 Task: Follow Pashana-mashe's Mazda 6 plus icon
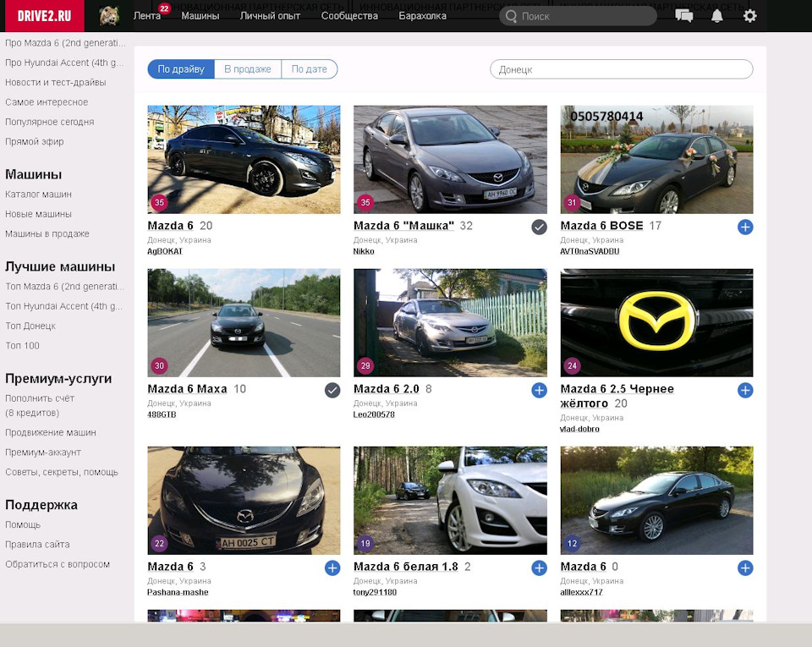point(332,567)
